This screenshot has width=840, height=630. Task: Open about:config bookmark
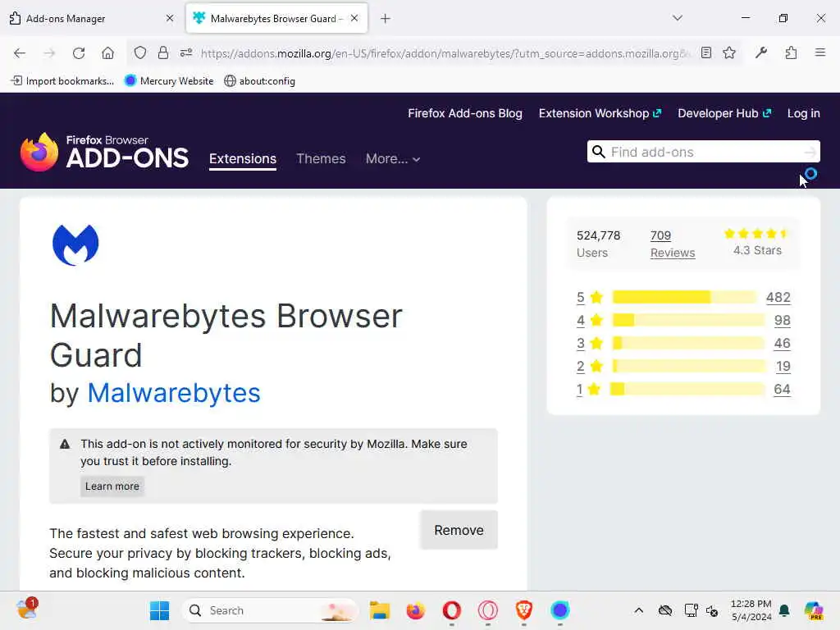(260, 81)
